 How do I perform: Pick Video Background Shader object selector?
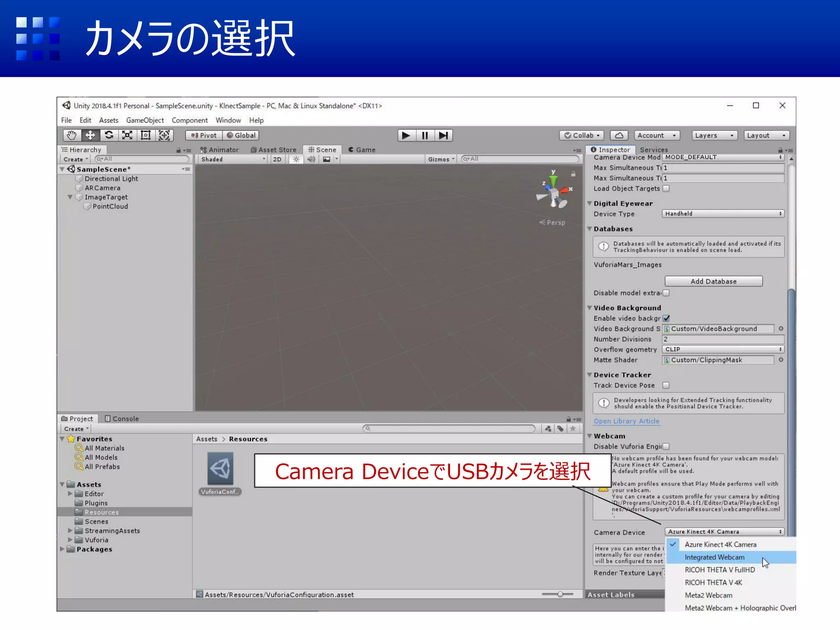781,329
